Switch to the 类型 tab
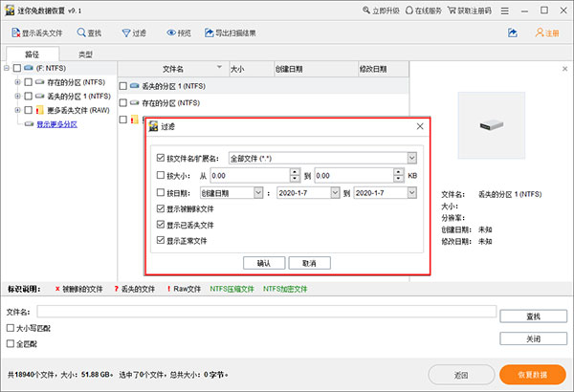This screenshot has height=392, width=574. coord(86,54)
